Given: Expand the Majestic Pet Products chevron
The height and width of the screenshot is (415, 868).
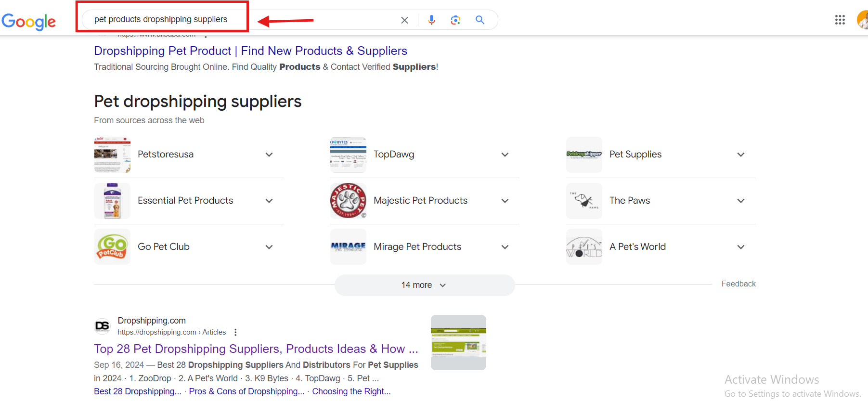Looking at the screenshot, I should tap(505, 201).
